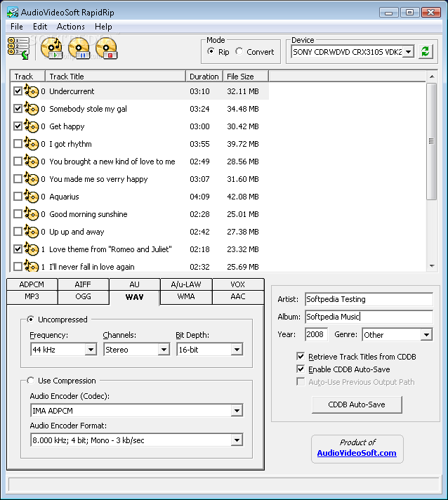
Task: Click in the Year input field
Action: click(316, 334)
